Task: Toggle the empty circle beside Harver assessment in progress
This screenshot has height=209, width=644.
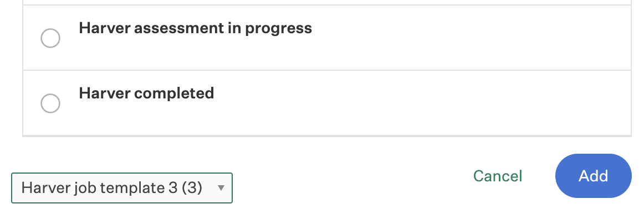Action: [50, 38]
